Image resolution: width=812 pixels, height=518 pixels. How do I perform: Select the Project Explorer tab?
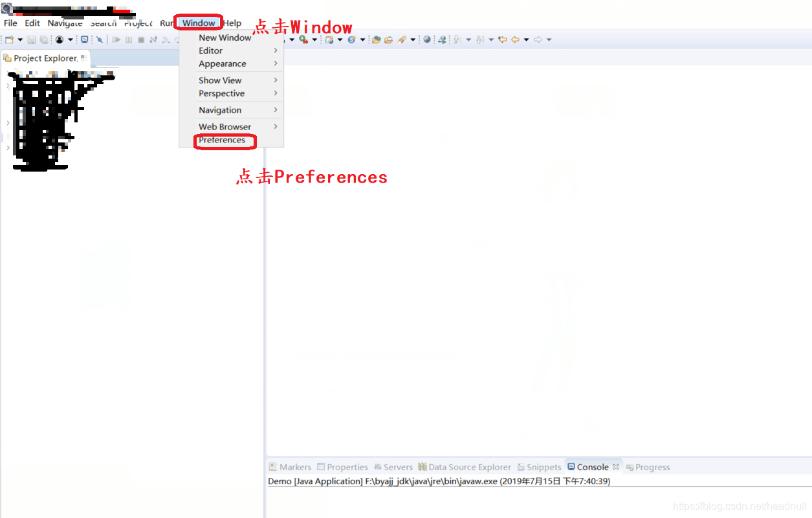click(x=45, y=58)
